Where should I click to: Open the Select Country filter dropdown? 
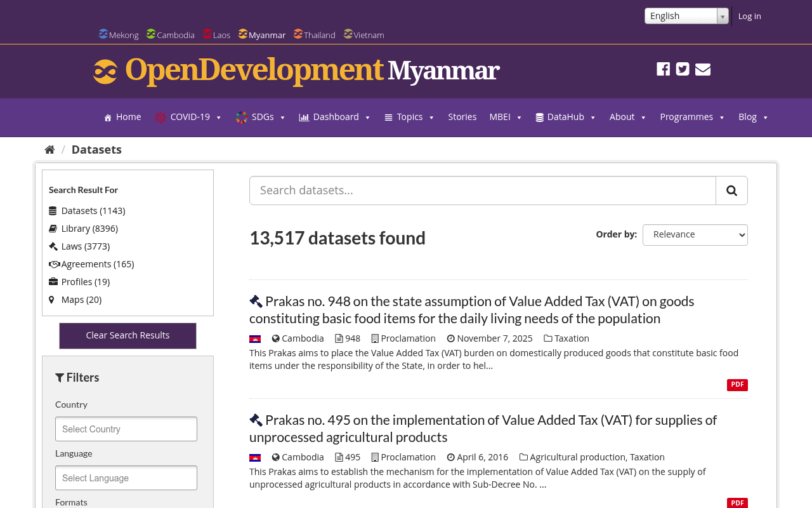coord(126,429)
